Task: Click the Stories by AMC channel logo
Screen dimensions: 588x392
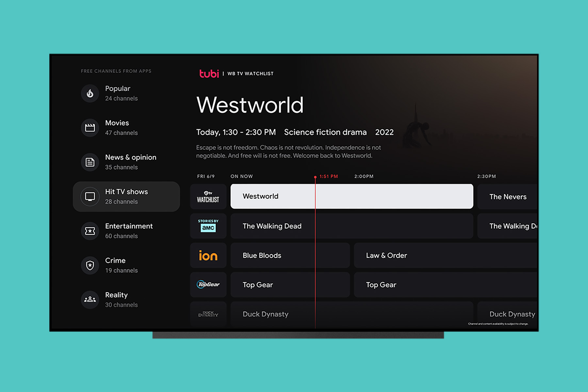Action: click(x=208, y=226)
